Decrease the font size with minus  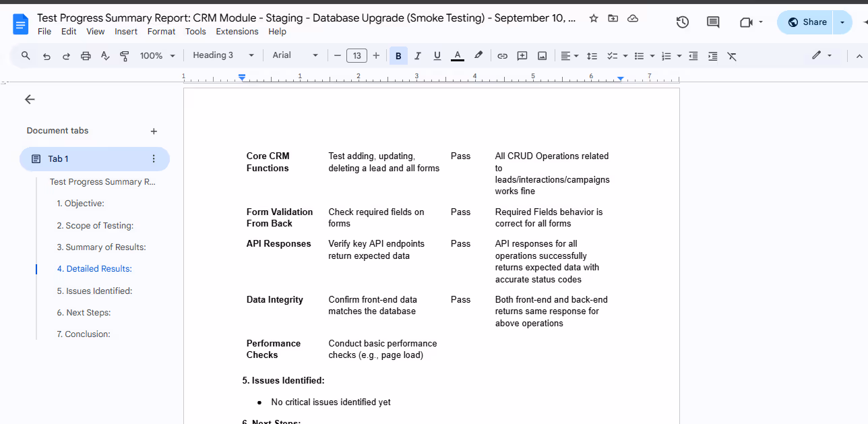338,56
